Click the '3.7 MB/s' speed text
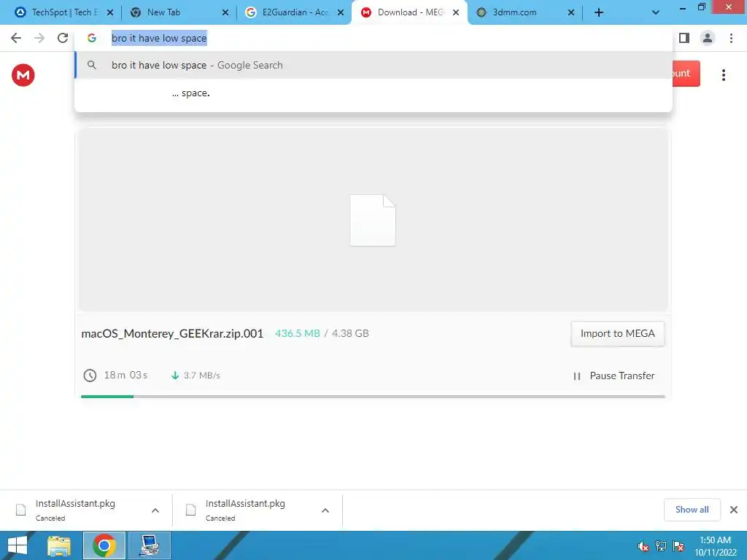Image resolution: width=747 pixels, height=560 pixels. point(202,376)
